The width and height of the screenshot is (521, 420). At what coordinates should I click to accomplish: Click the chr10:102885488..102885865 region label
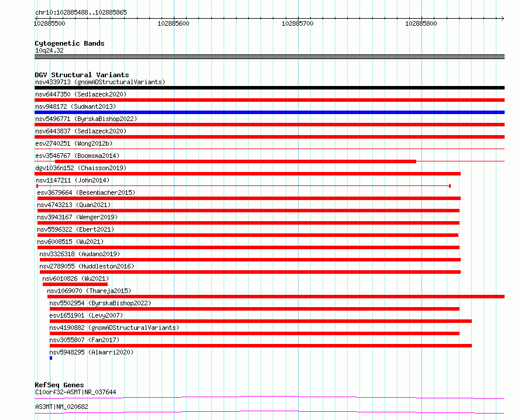(81, 13)
